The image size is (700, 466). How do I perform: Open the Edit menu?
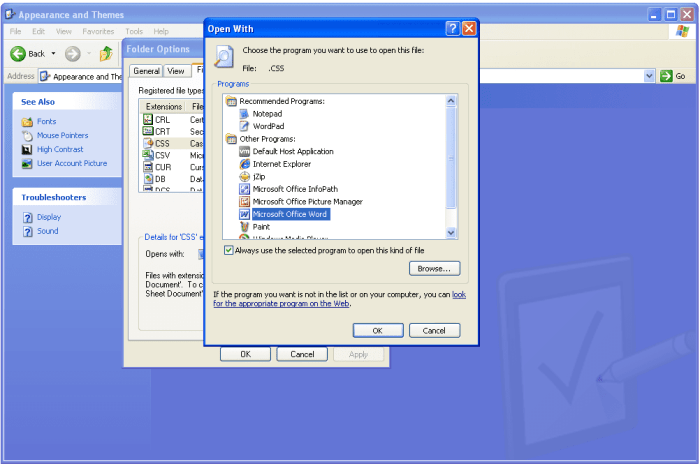pyautogui.click(x=38, y=31)
